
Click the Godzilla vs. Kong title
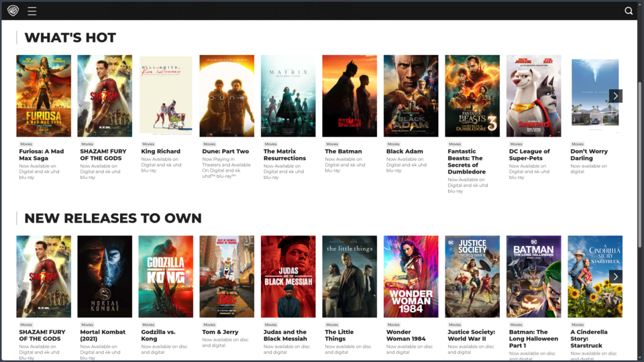(x=158, y=335)
